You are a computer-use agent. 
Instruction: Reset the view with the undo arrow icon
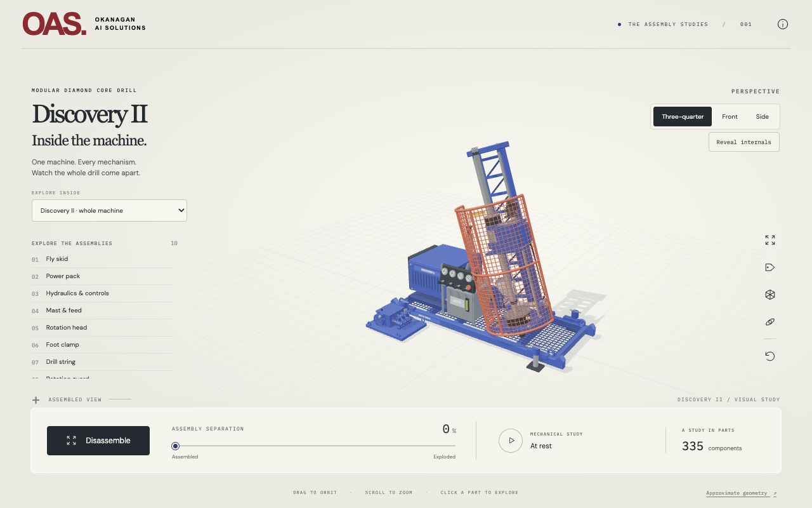point(769,356)
